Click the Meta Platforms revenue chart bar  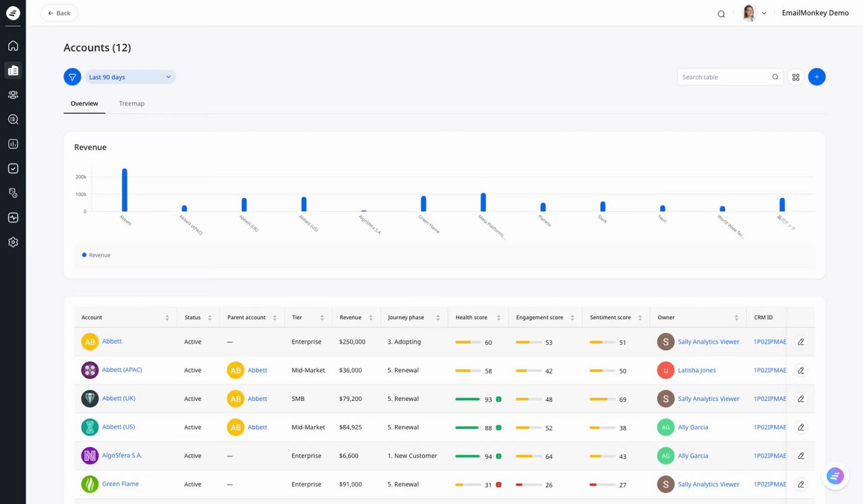[483, 202]
